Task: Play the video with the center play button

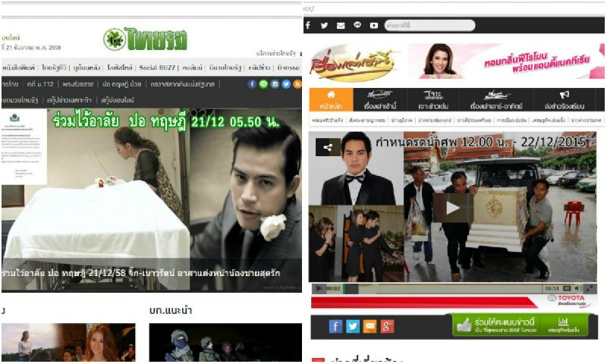Action: (452, 208)
